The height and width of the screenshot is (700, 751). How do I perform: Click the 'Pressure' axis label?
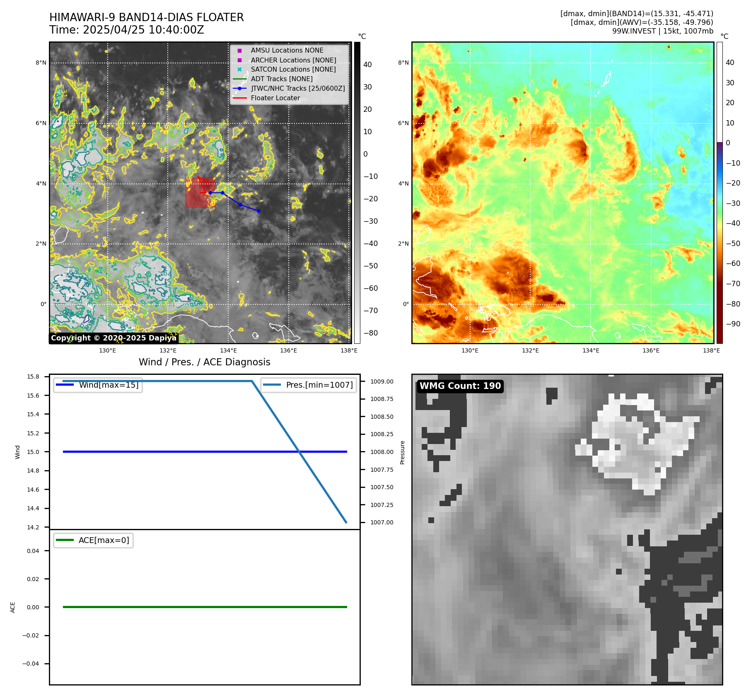click(402, 452)
